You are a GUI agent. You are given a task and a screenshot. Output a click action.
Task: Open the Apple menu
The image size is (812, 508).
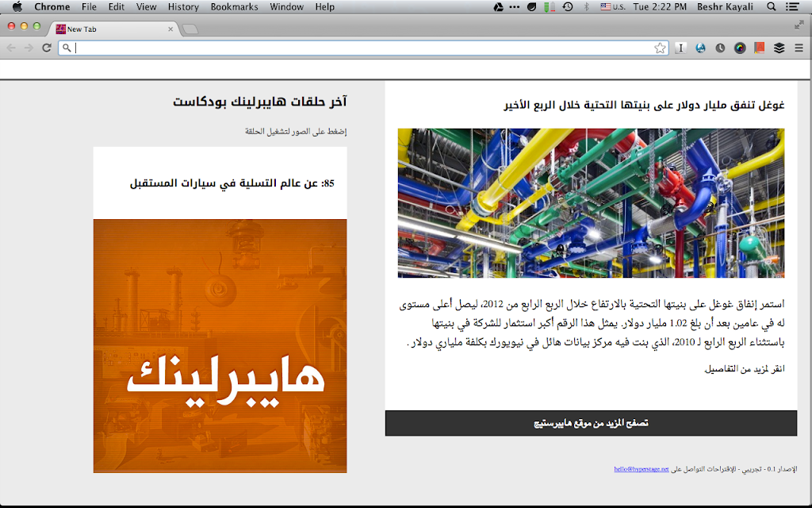click(17, 6)
